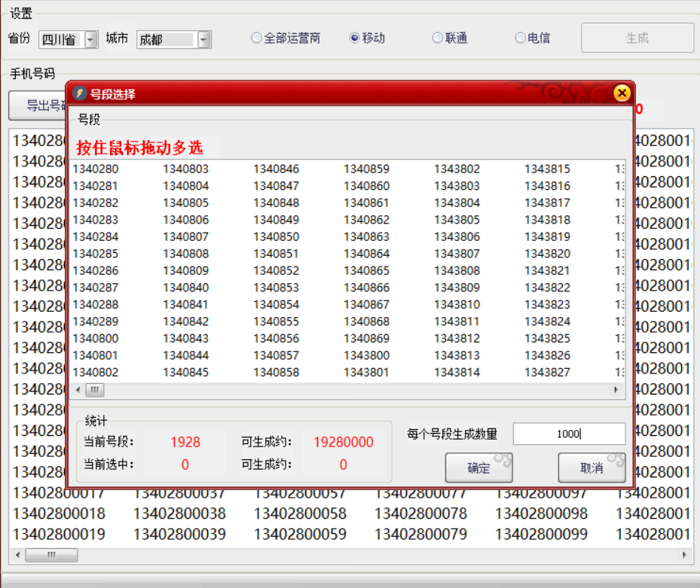700x588 pixels.
Task: Click the 生成 button
Action: 637,38
